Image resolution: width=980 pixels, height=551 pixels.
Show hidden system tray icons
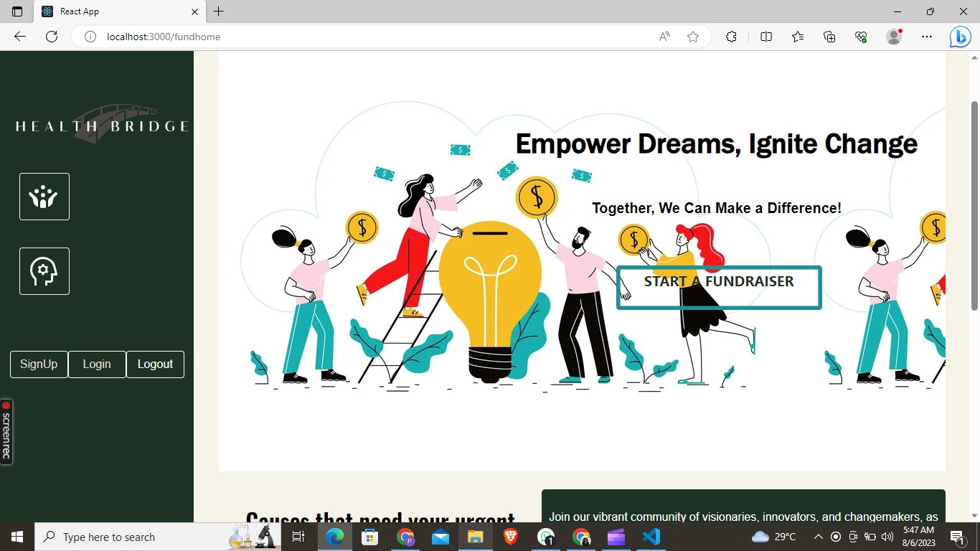[818, 537]
